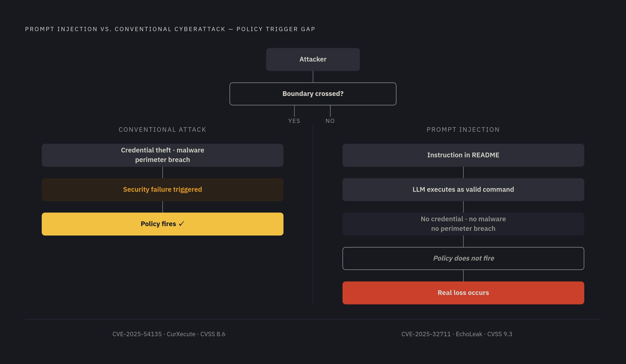Click the 'CVE-2025-32711 · EchoLeak · CVSS 9.3' footnote
Viewport: 626px width, 364px height.
457,334
